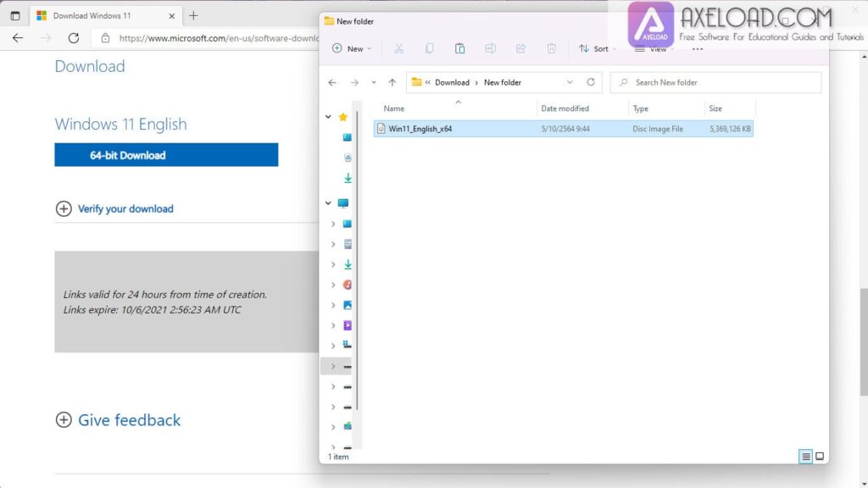Open the Documents folder under This PC
The width and height of the screenshot is (868, 488).
pos(348,244)
